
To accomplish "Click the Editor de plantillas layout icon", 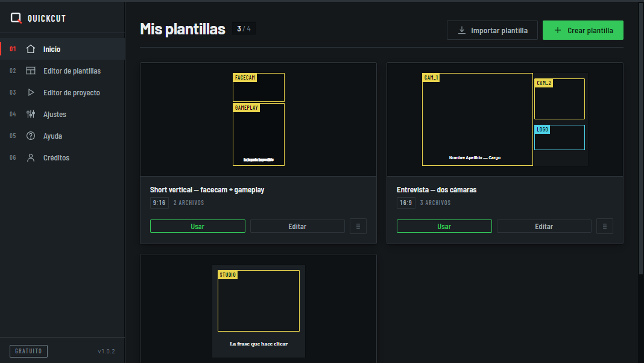I will (x=30, y=71).
